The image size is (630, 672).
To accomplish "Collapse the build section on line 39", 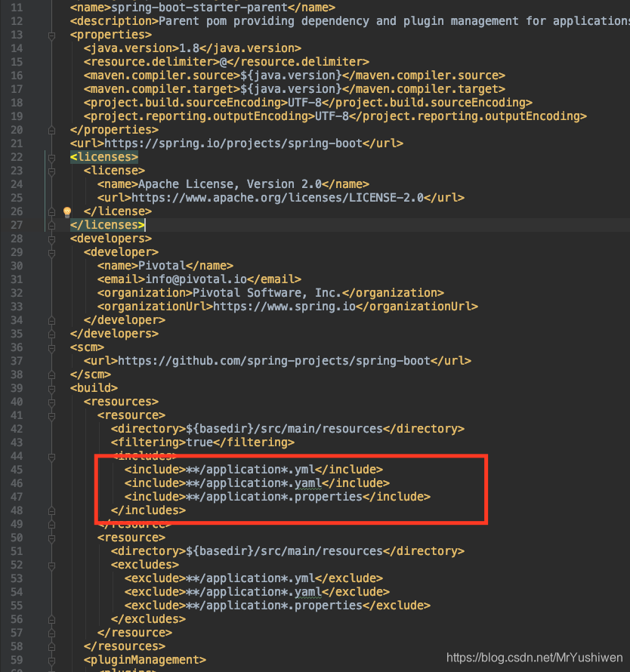I will point(51,387).
